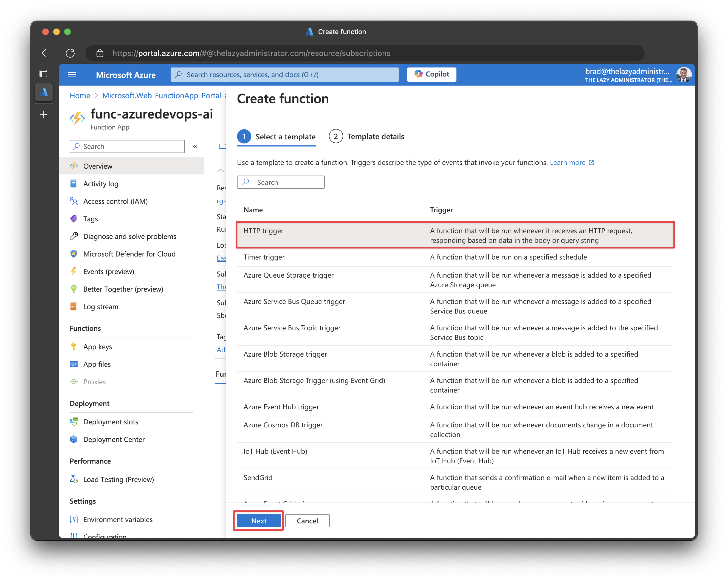Select the SendGrid template
The width and height of the screenshot is (728, 581).
coord(455,483)
